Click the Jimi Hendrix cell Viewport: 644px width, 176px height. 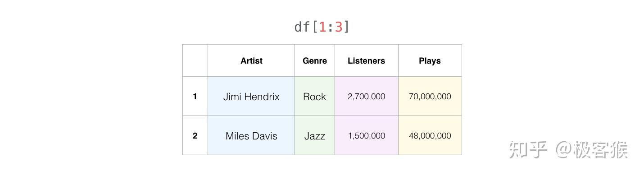pos(251,96)
